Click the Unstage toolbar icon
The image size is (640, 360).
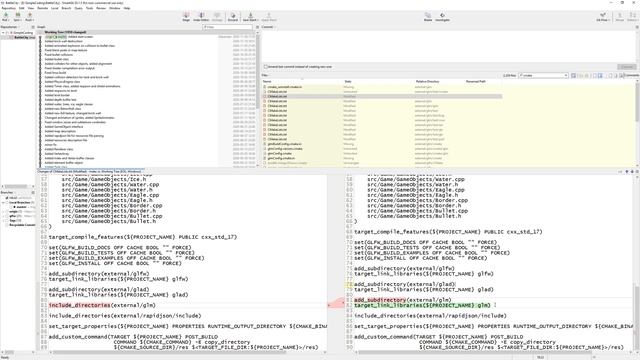pos(217,16)
